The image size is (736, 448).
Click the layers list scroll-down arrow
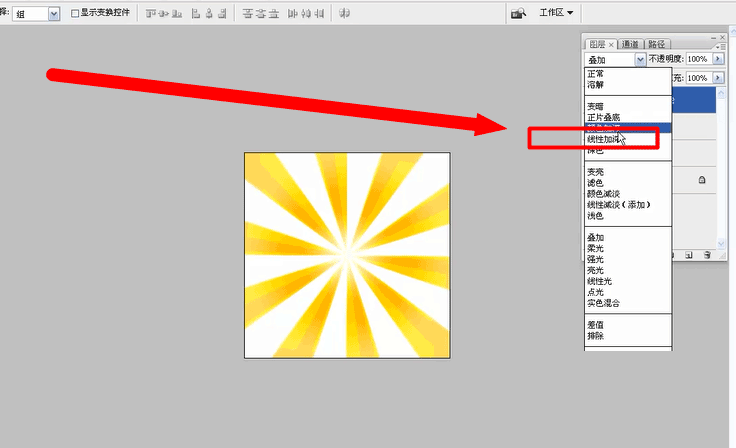click(x=721, y=243)
